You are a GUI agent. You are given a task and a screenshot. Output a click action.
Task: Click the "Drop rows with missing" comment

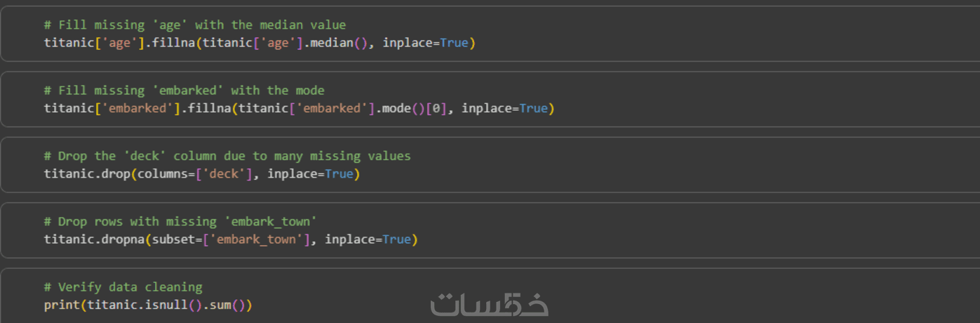(x=180, y=222)
